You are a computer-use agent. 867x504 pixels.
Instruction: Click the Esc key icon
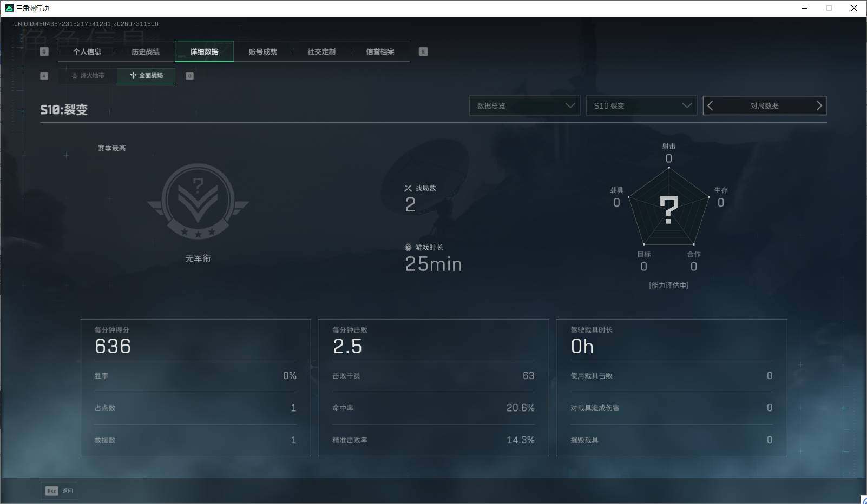51,491
